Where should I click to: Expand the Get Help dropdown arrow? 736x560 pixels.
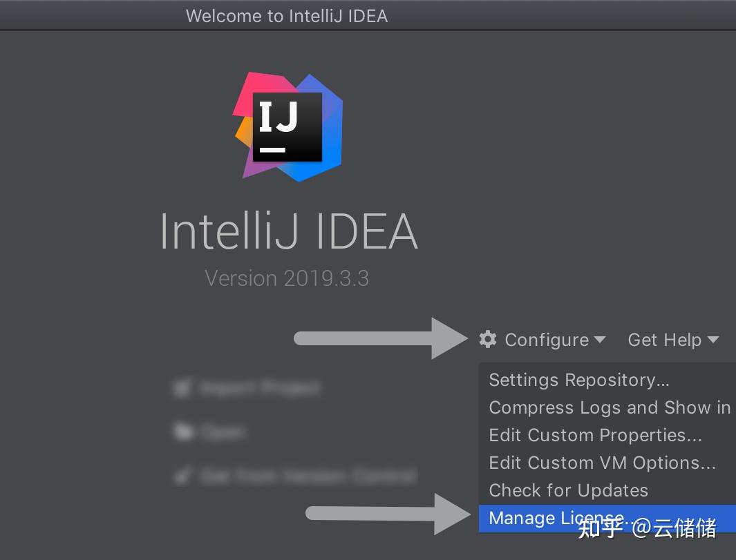[713, 340]
